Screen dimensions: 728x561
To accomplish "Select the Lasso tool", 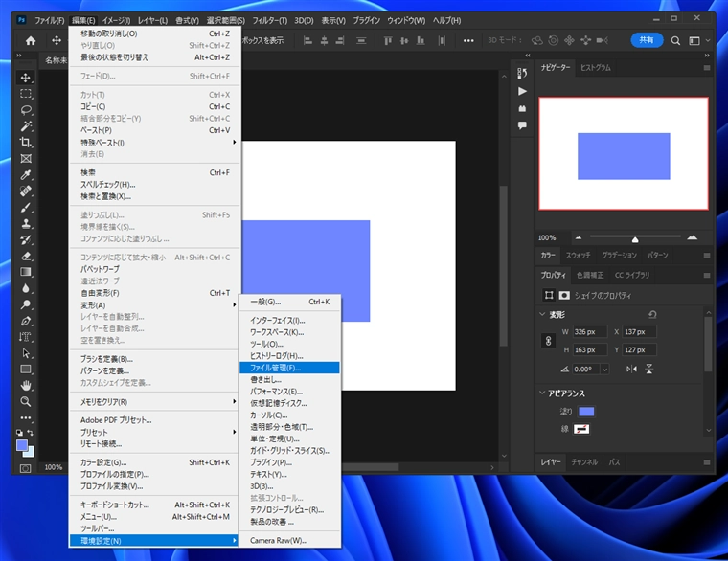I will [x=26, y=110].
